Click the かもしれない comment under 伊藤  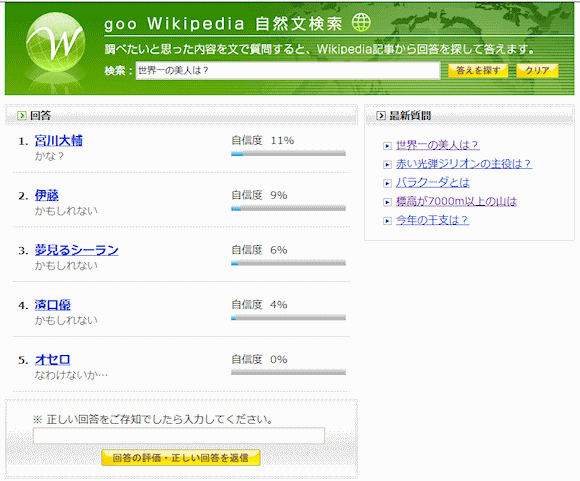66,211
